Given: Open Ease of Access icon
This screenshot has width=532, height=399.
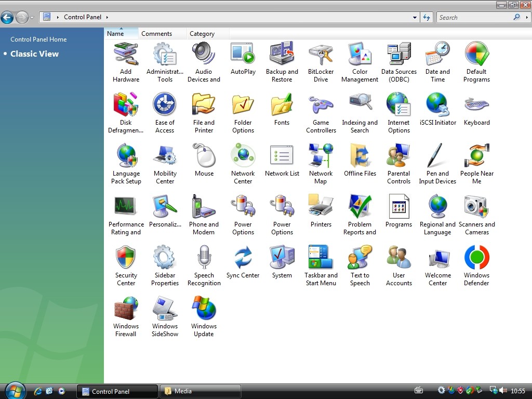Looking at the screenshot, I should [x=165, y=104].
